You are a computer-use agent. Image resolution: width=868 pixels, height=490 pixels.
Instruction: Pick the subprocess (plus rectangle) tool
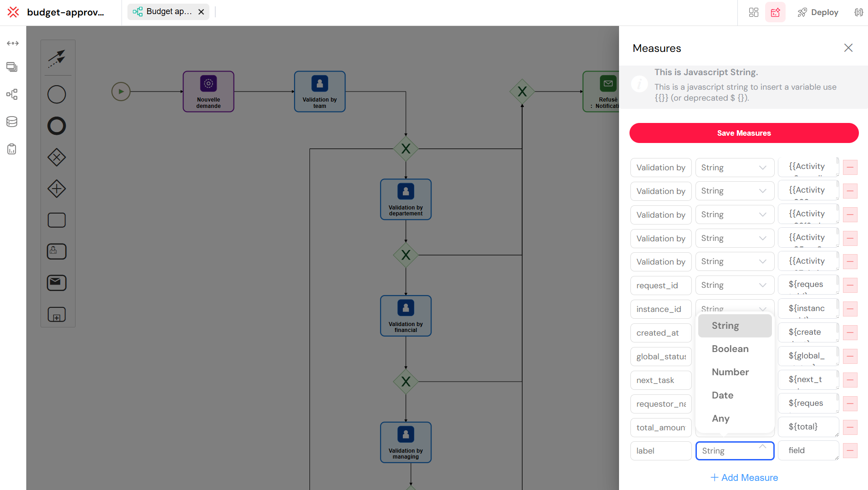click(56, 314)
